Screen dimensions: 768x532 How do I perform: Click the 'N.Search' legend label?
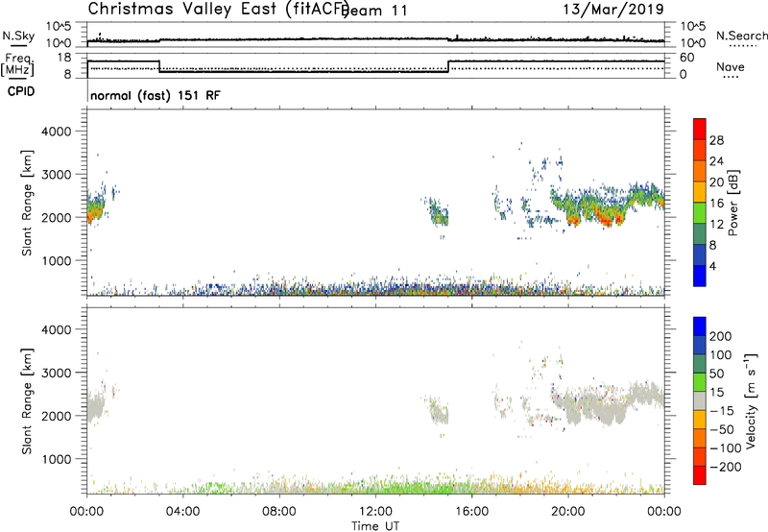741,36
